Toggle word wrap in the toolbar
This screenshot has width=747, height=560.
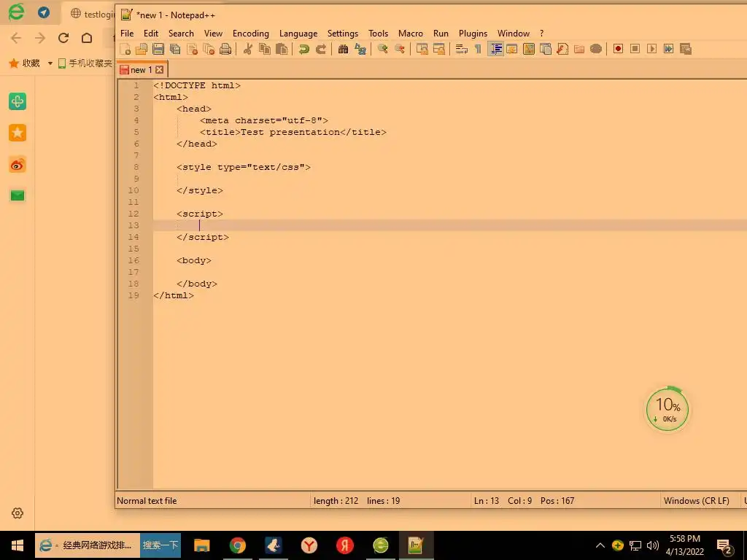click(x=461, y=49)
